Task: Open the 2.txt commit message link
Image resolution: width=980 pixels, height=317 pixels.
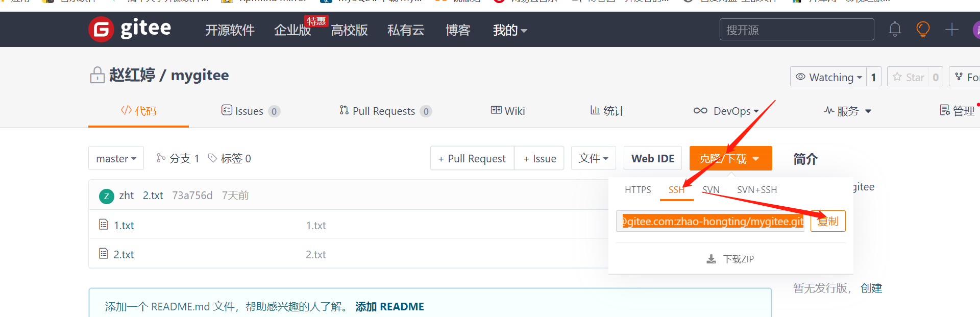Action: click(x=153, y=196)
